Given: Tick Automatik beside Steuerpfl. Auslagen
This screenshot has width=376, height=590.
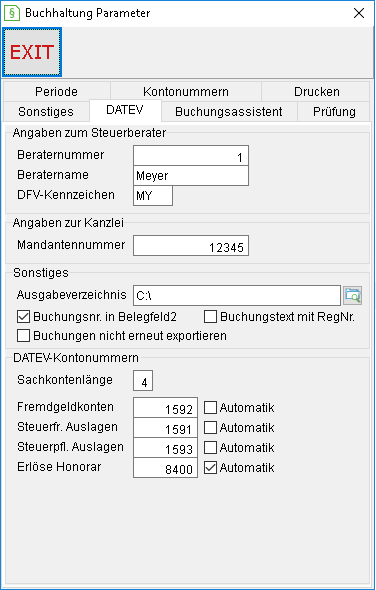Looking at the screenshot, I should pyautogui.click(x=210, y=448).
